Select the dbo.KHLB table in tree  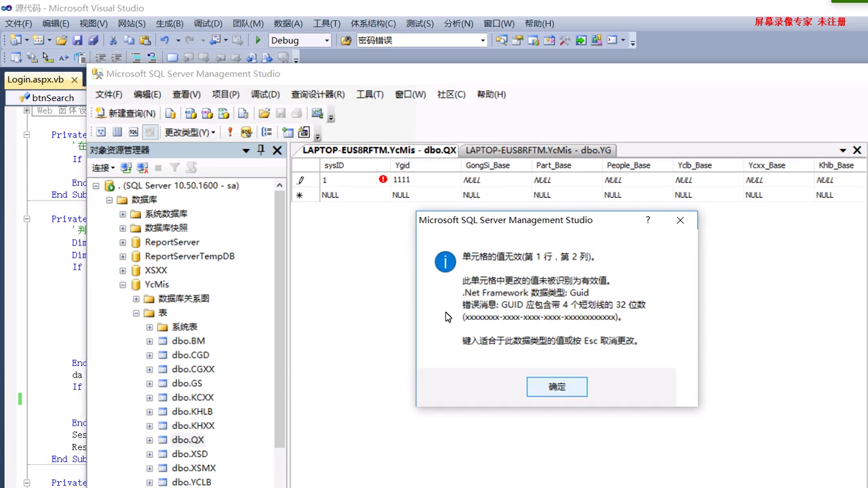coord(192,411)
